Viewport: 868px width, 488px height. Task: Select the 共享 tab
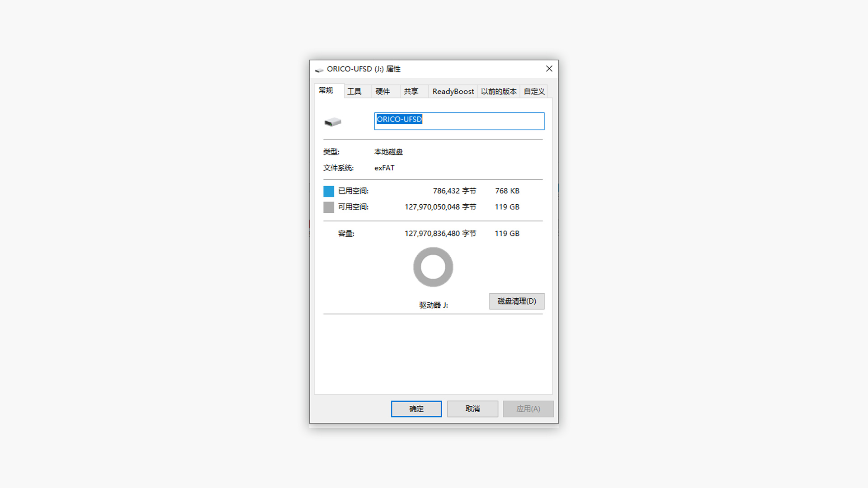coord(411,91)
